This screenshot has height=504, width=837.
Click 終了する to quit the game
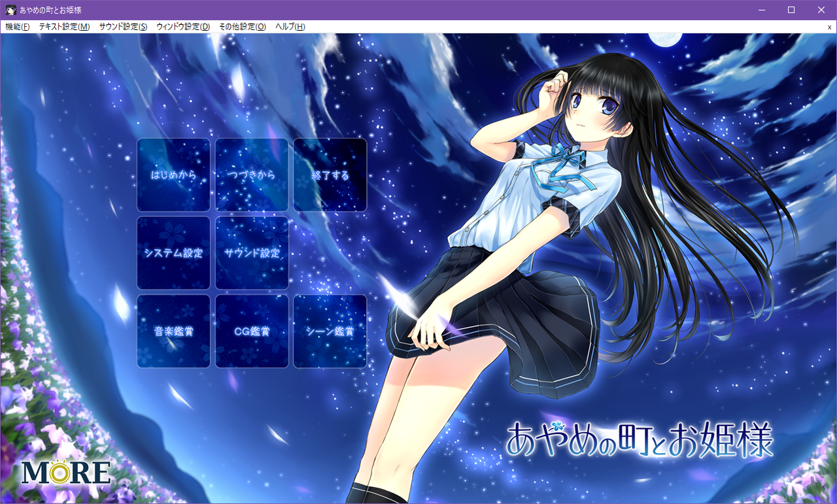coord(330,175)
